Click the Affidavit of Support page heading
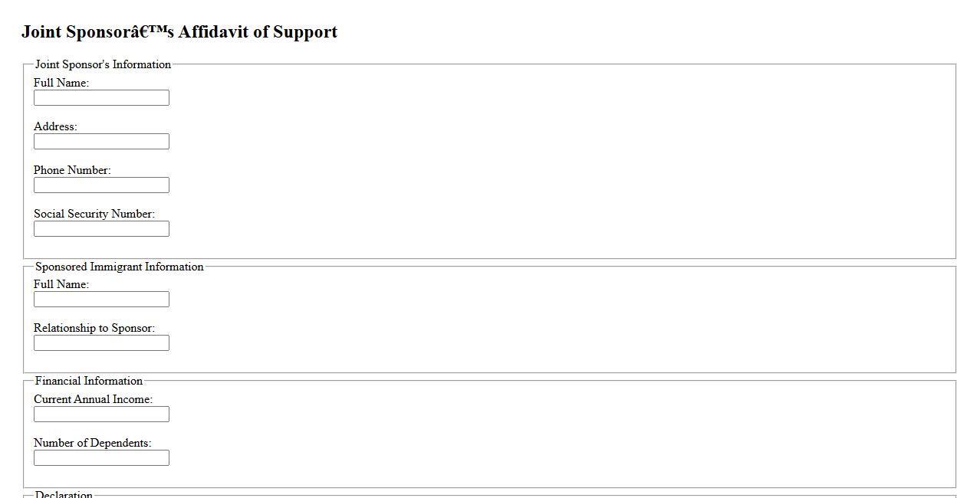This screenshot has height=498, width=980. tap(179, 32)
